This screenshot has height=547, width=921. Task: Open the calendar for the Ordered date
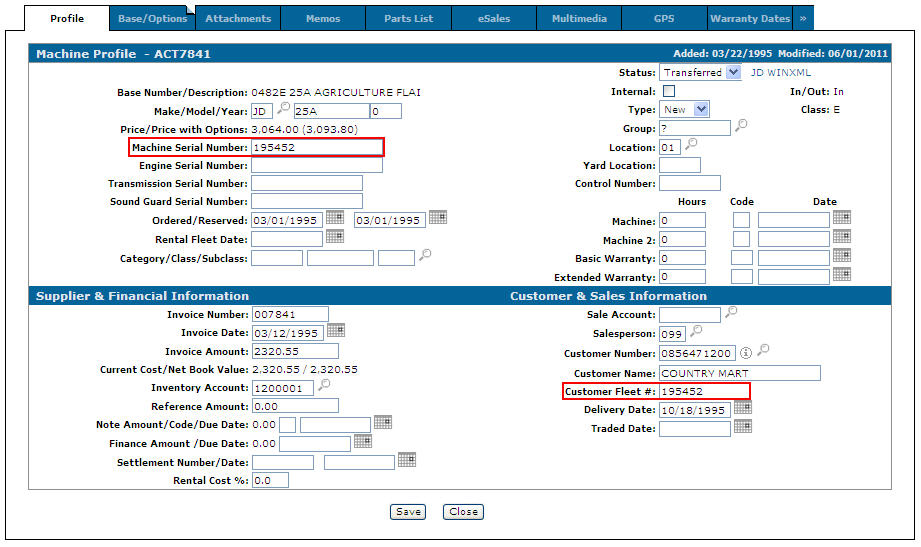(335, 217)
